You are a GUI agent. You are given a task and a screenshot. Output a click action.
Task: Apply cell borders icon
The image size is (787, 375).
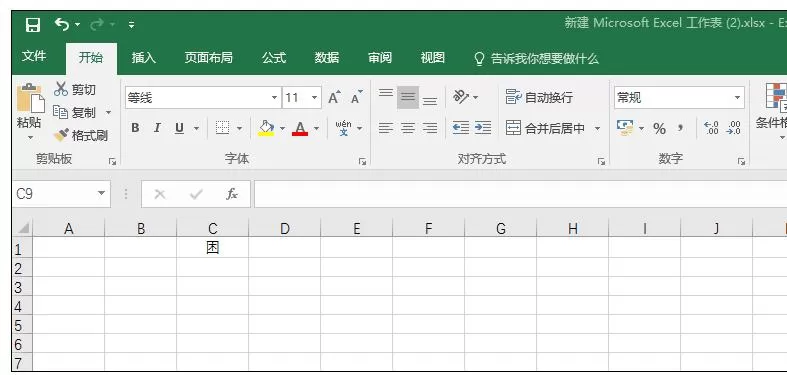[x=222, y=128]
